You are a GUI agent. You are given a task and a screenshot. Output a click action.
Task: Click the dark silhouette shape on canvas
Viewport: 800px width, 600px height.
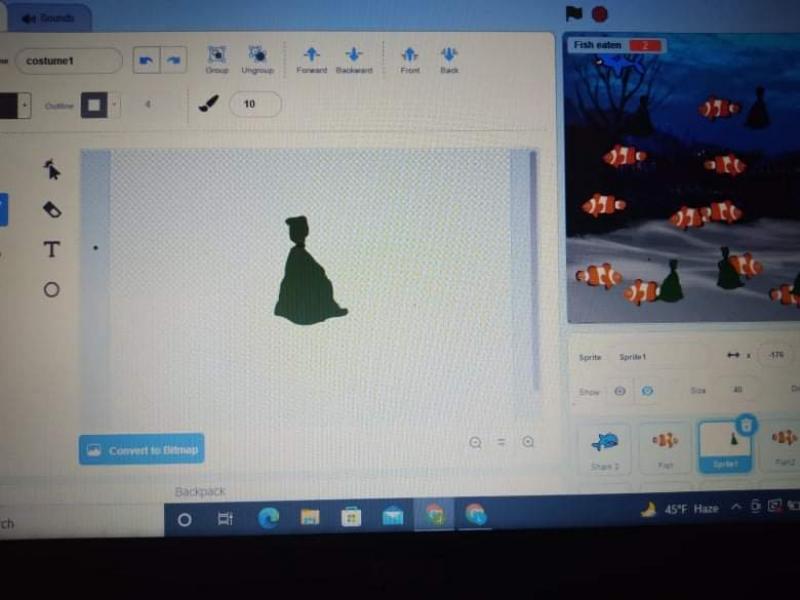(309, 271)
